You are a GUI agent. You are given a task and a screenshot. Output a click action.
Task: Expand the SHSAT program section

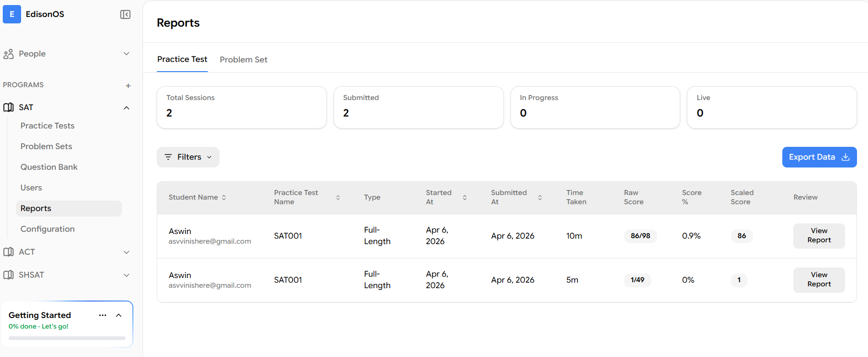tap(126, 275)
